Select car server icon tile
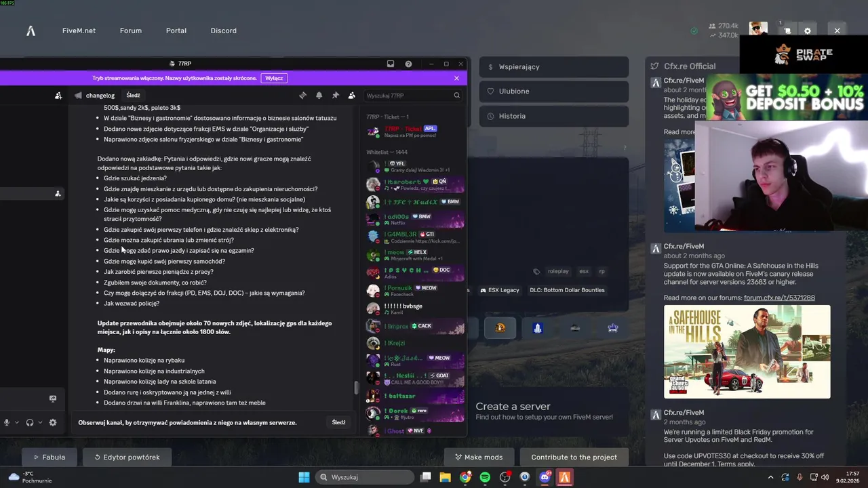Image resolution: width=868 pixels, height=488 pixels. tap(575, 327)
